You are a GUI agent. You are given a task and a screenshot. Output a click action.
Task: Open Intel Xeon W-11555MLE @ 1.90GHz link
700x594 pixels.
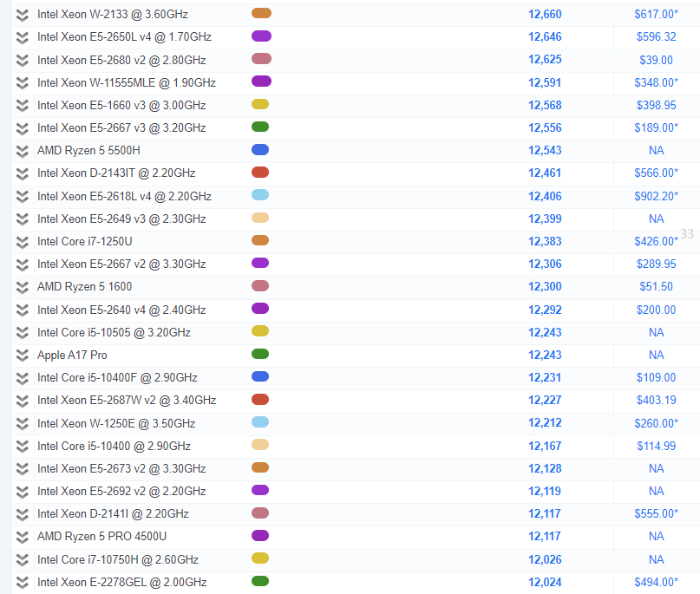[x=127, y=83]
